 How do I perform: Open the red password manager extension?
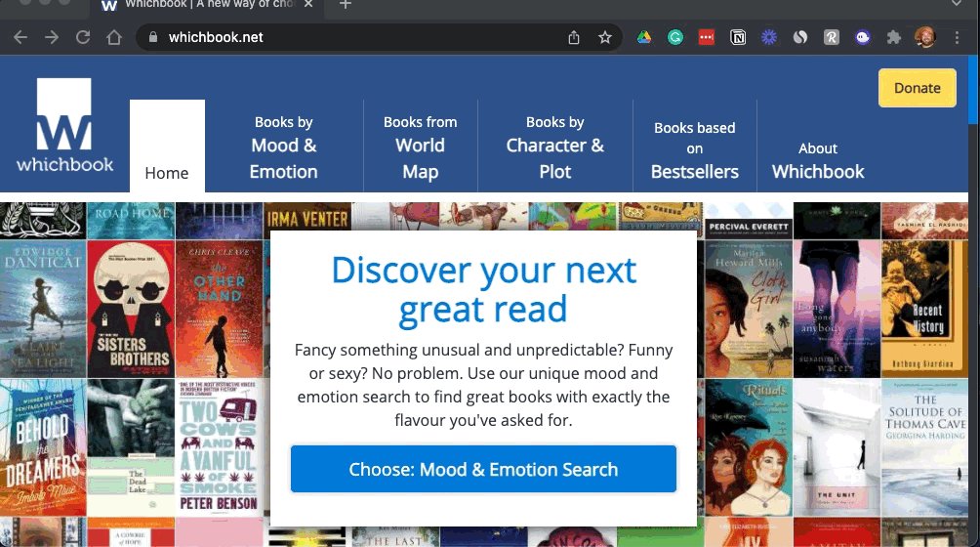[707, 37]
